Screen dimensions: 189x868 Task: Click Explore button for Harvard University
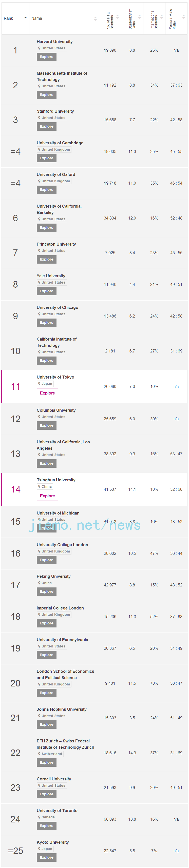pyautogui.click(x=47, y=57)
